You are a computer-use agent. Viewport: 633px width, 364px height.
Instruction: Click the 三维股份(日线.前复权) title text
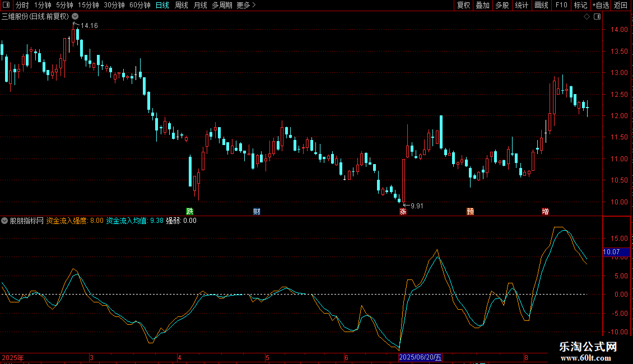click(x=35, y=17)
